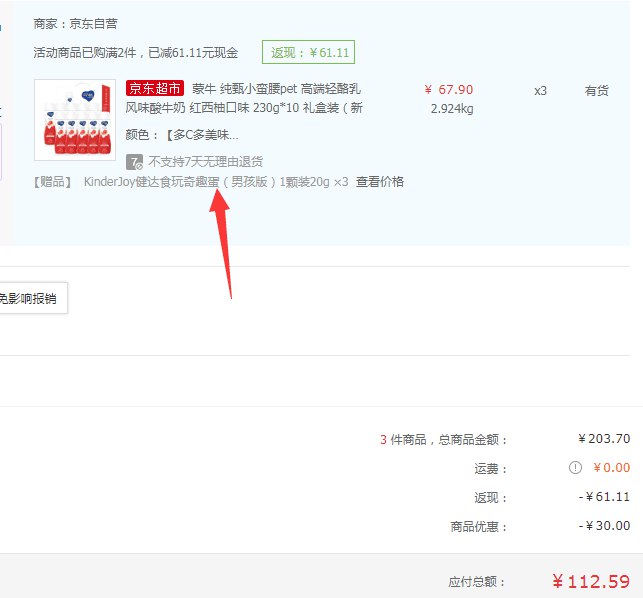The width and height of the screenshot is (643, 598).
Task: Click the 【赠品】 tag
Action: (x=53, y=182)
